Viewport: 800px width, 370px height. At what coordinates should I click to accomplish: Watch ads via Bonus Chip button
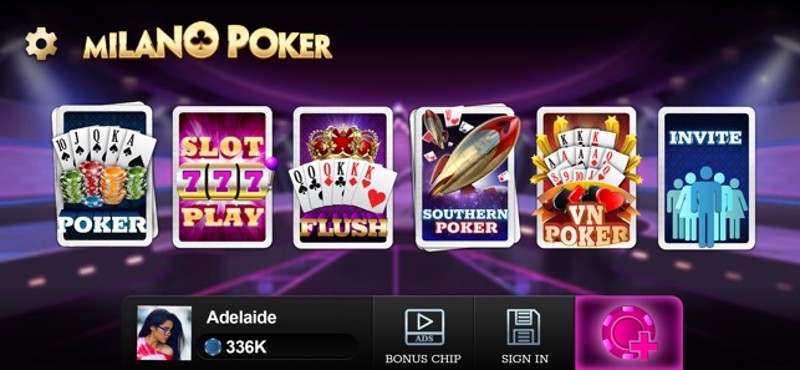[423, 335]
